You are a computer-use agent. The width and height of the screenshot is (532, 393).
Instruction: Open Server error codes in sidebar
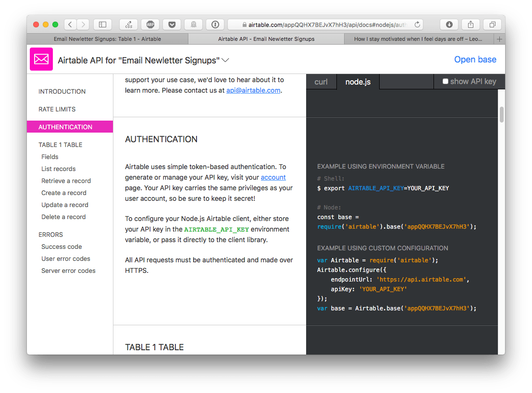pos(69,270)
